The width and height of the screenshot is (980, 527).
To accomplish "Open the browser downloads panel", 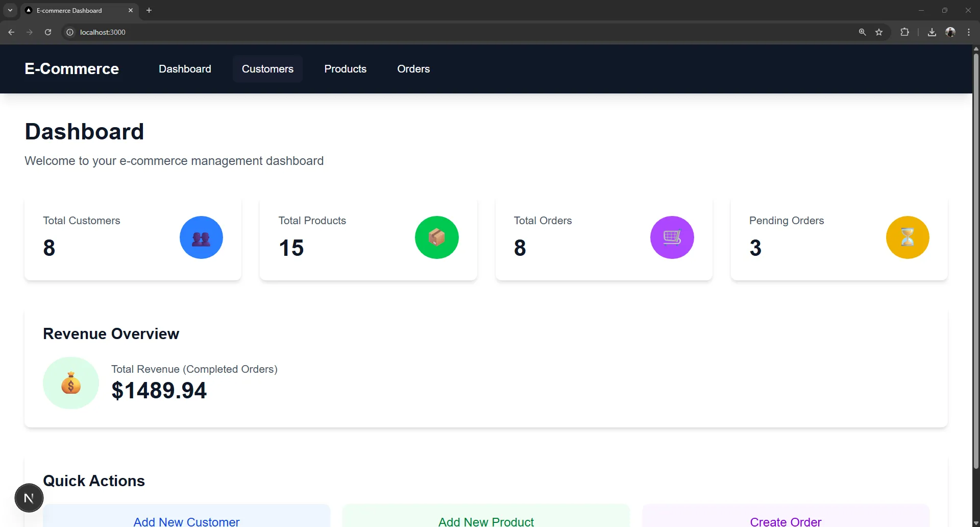I will [x=932, y=32].
